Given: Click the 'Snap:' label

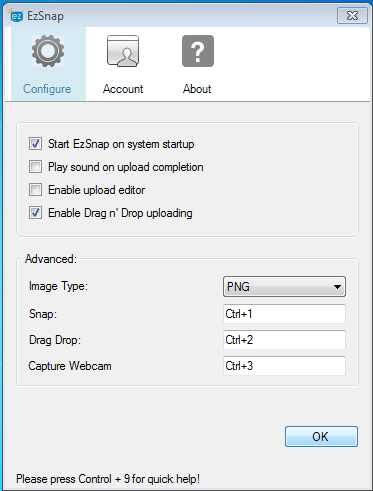Looking at the screenshot, I should (x=43, y=314).
